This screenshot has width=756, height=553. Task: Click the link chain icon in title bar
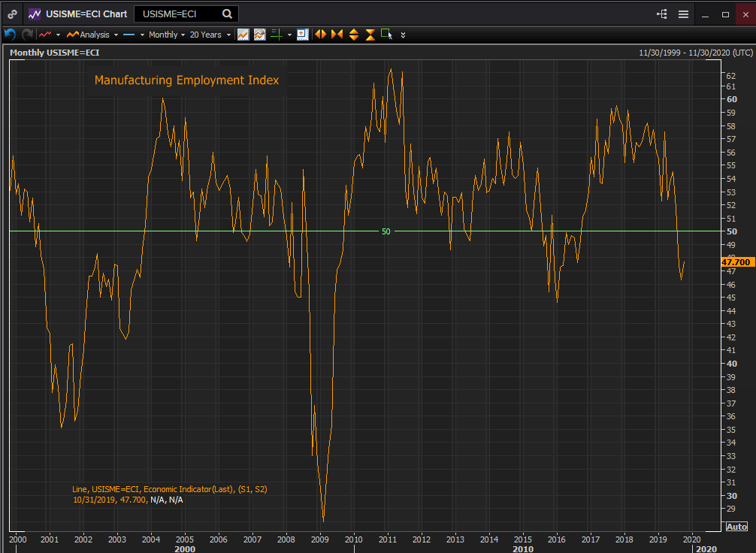pos(13,14)
